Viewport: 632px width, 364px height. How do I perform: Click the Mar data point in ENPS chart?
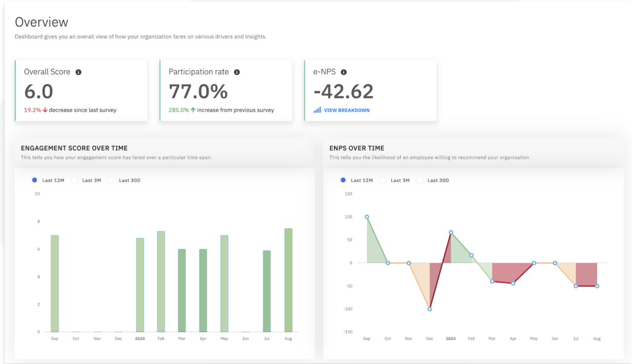(x=492, y=281)
